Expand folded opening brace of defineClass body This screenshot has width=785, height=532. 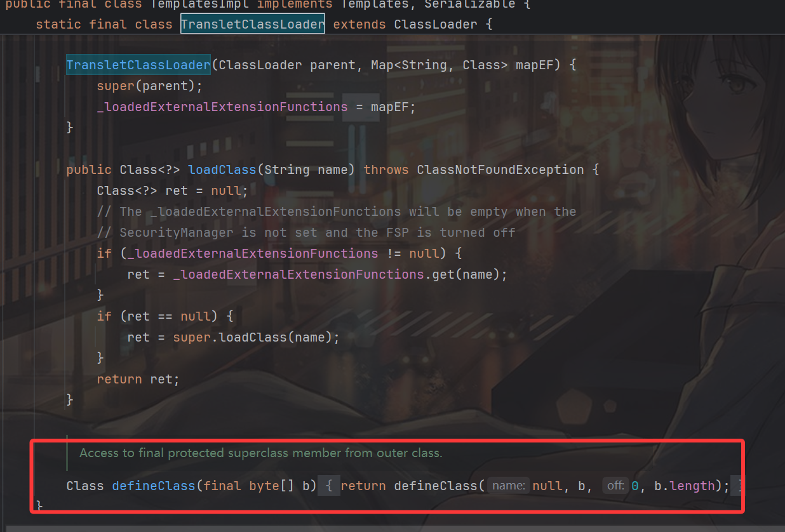328,486
